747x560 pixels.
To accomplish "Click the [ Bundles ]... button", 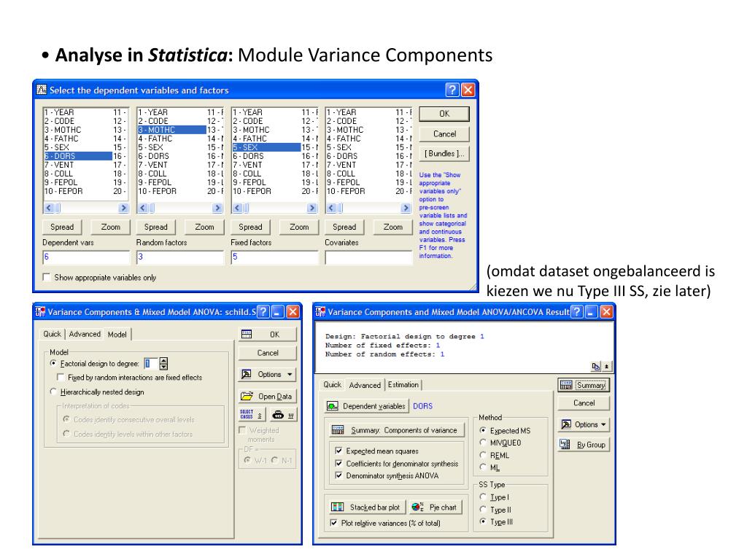I will point(444,154).
